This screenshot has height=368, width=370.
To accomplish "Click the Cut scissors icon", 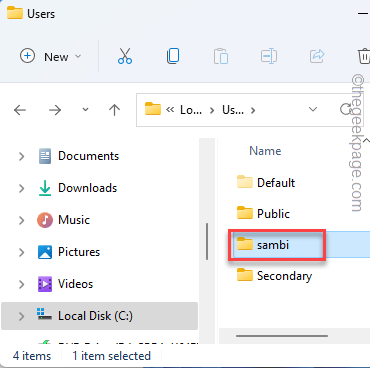I will coord(125,56).
